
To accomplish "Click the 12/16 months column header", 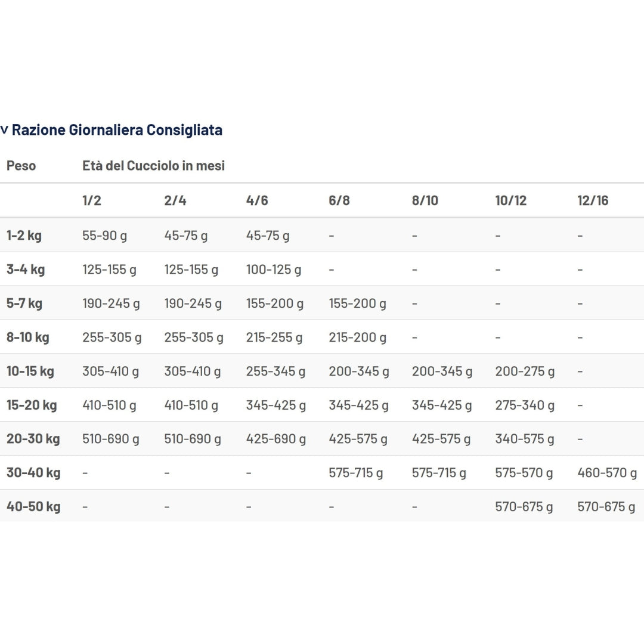I will click(x=593, y=200).
